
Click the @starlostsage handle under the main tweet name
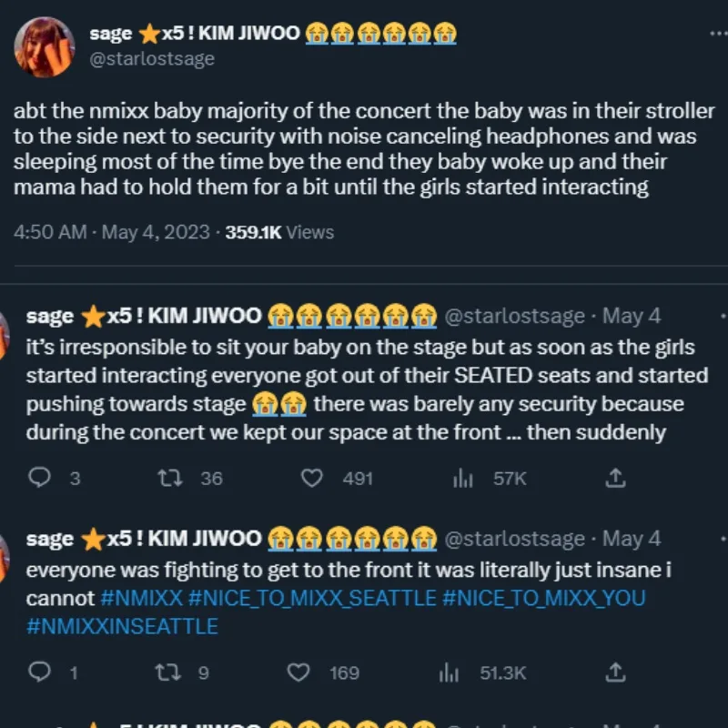click(x=152, y=59)
